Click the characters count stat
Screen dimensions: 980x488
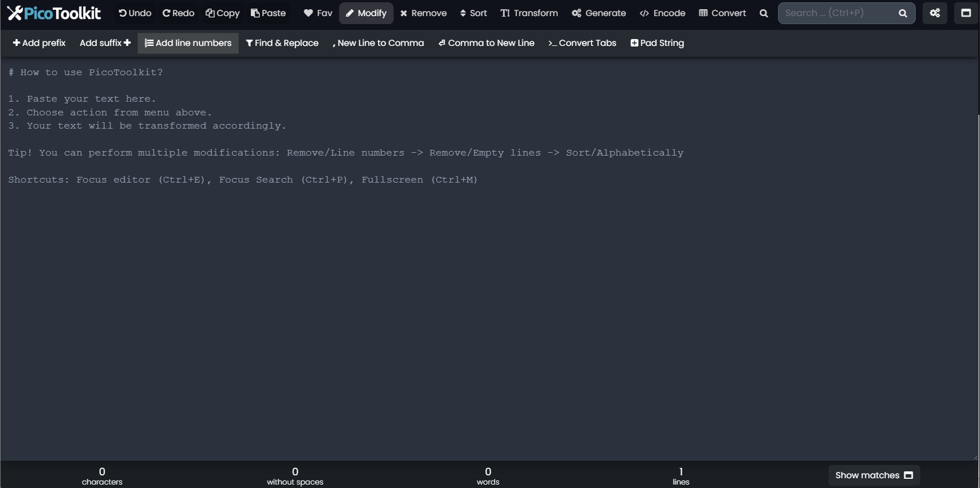(x=102, y=476)
